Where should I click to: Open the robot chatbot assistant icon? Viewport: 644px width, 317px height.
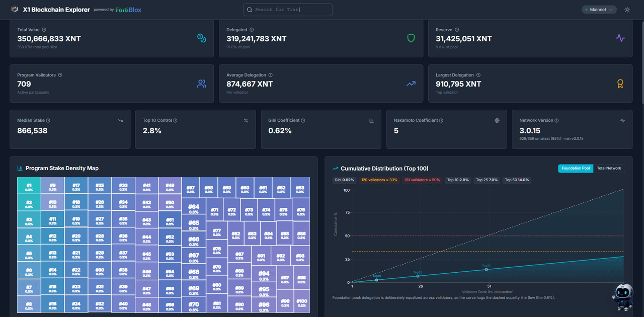[623, 296]
